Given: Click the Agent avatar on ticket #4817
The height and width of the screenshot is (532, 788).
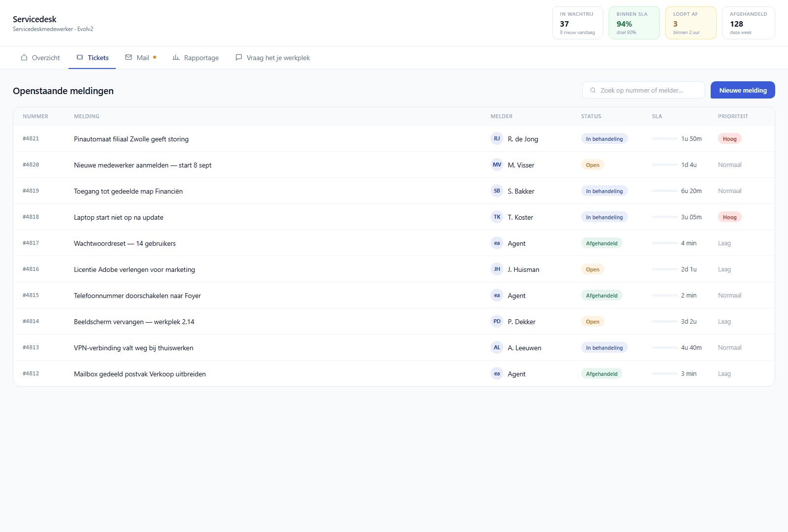Looking at the screenshot, I should (x=497, y=243).
